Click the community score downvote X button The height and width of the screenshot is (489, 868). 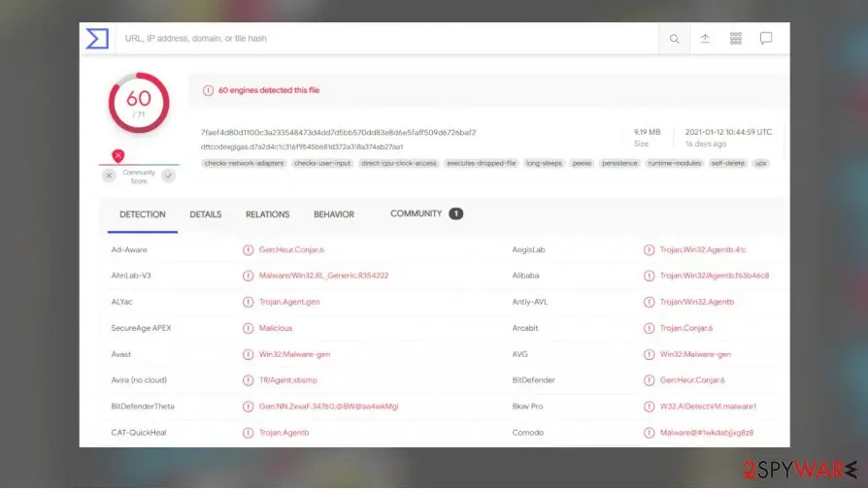click(109, 176)
